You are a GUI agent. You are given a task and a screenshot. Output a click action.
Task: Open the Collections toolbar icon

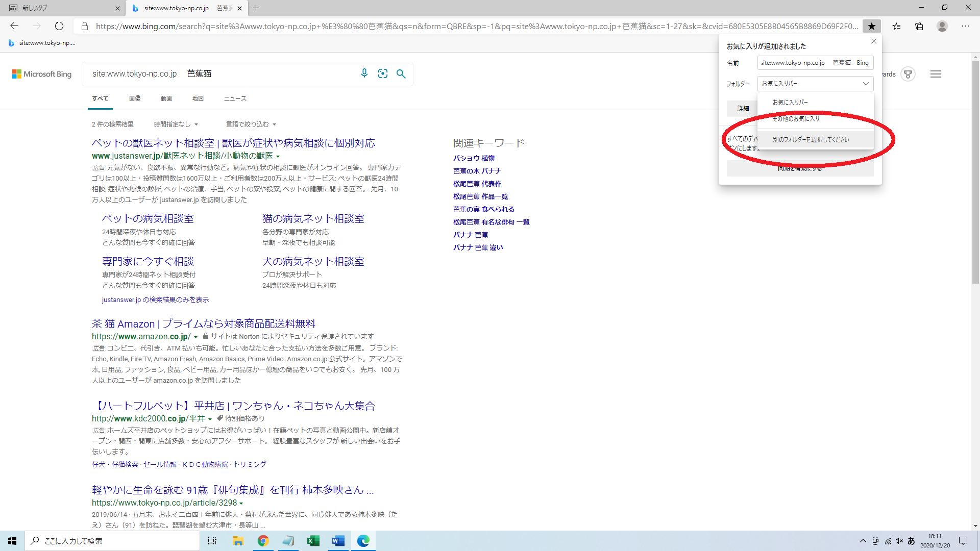919,26
